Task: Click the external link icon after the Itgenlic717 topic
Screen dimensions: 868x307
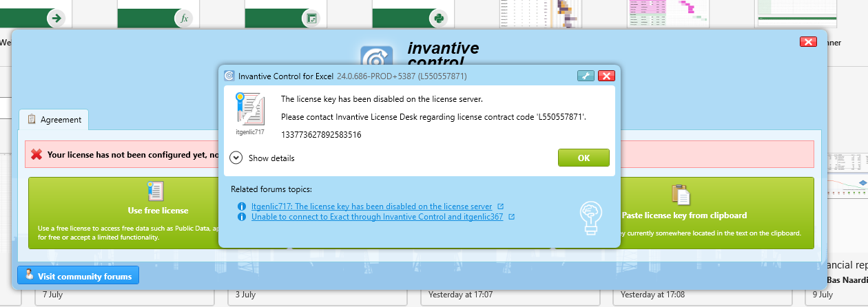Action: point(500,207)
